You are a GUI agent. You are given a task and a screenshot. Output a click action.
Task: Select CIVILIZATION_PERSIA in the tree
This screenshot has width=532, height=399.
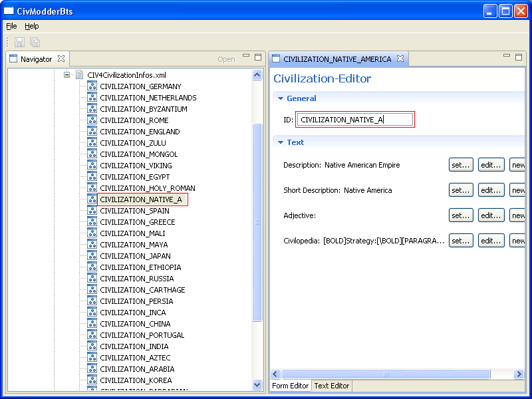click(136, 301)
